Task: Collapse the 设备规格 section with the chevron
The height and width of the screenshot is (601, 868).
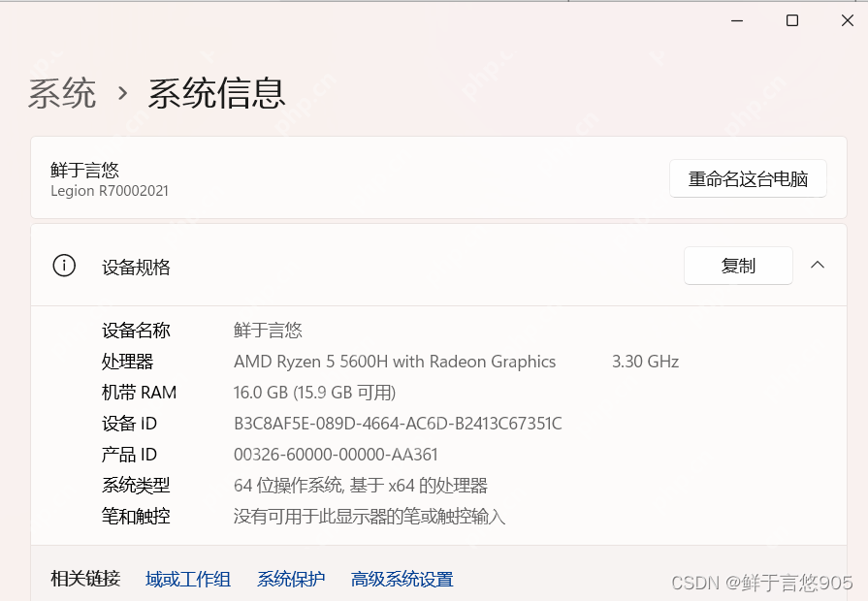Action: point(818,266)
